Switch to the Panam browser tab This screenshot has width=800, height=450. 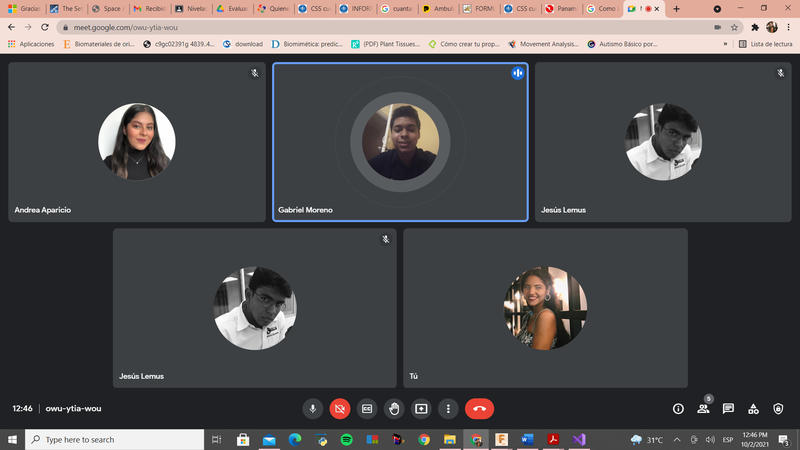point(561,9)
